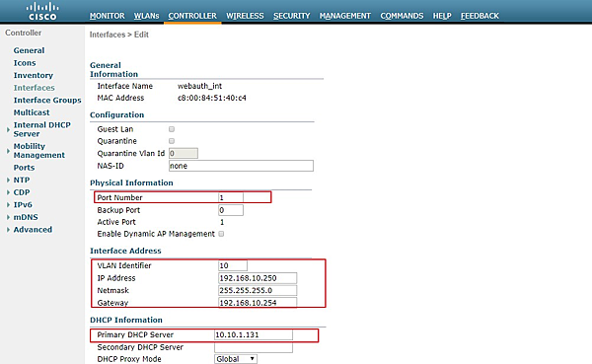Open Internal DHCP Server link
Image resolution: width=592 pixels, height=364 pixels.
pos(41,129)
